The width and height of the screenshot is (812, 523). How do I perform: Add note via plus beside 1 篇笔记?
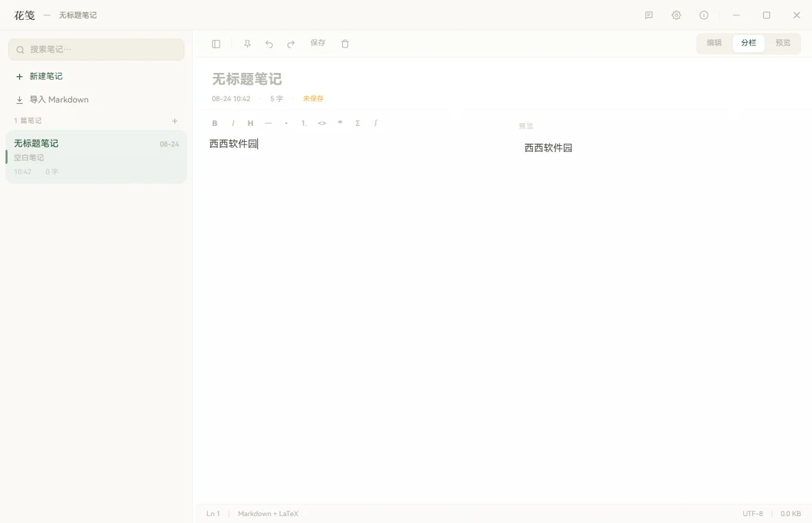175,121
